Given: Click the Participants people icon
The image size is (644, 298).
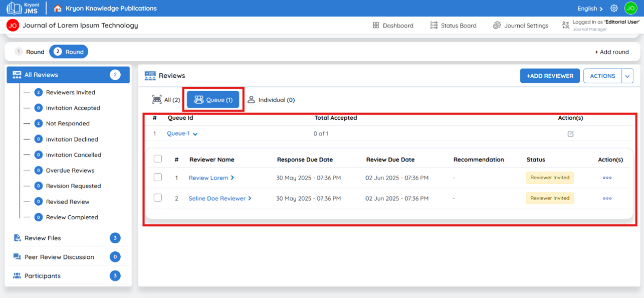Looking at the screenshot, I should tap(17, 276).
